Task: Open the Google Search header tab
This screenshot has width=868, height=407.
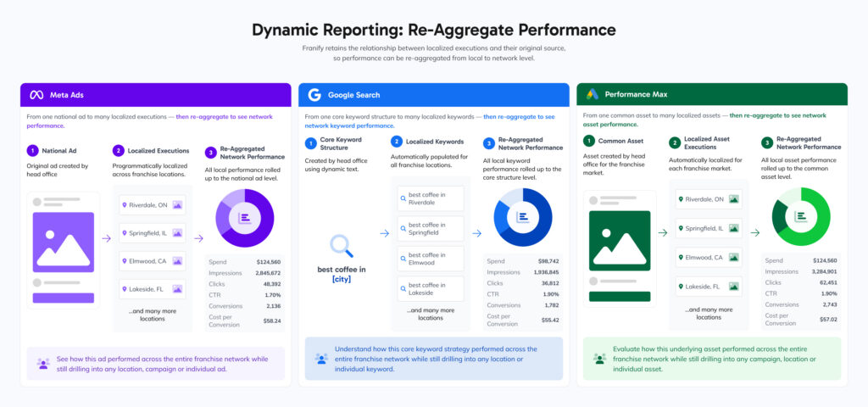Action: 433,95
